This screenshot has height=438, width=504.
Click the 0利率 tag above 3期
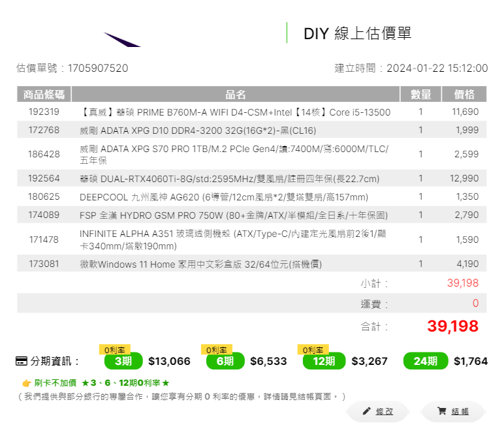(x=115, y=350)
